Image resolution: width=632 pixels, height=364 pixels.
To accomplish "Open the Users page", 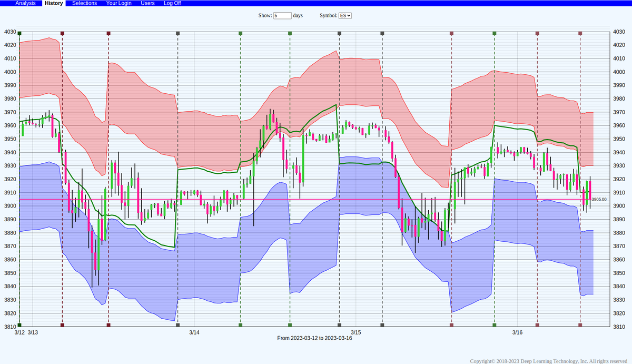I will (x=148, y=3).
